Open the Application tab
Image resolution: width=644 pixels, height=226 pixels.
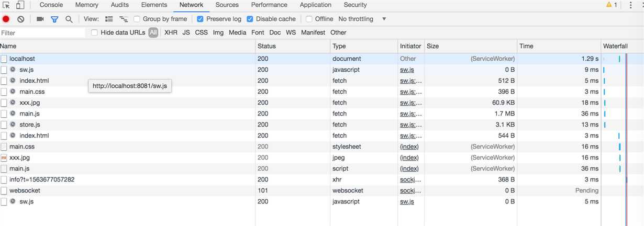click(x=315, y=5)
